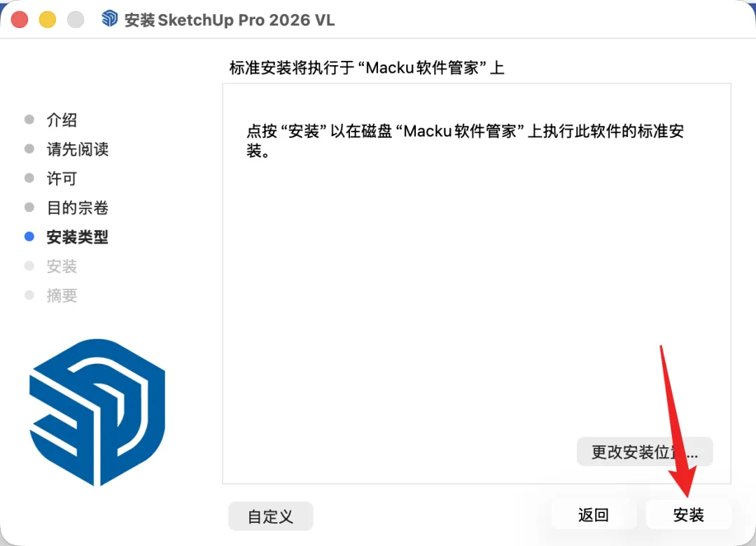Select the 目的宗卷 step label
Viewport: 756px width, 546px height.
pos(78,208)
